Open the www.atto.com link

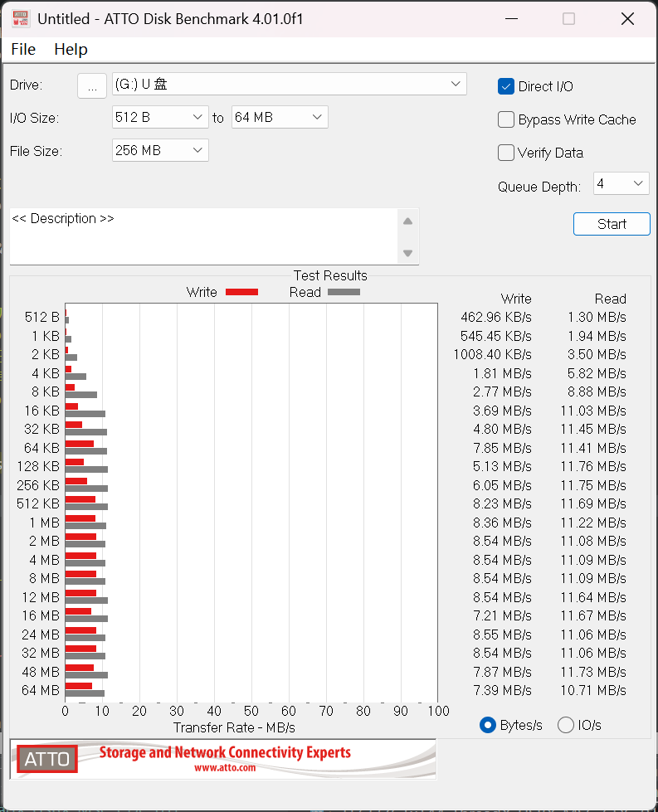pos(225,767)
